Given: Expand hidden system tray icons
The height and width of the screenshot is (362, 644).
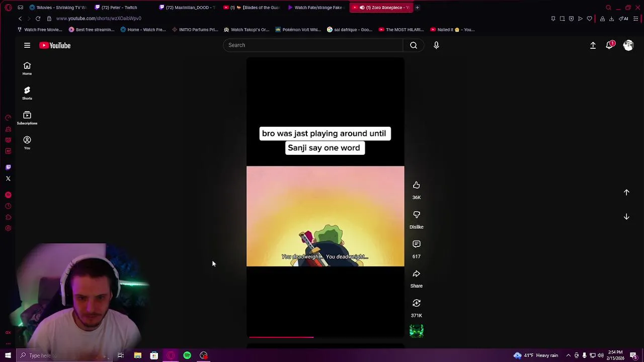Looking at the screenshot, I should (x=568, y=355).
